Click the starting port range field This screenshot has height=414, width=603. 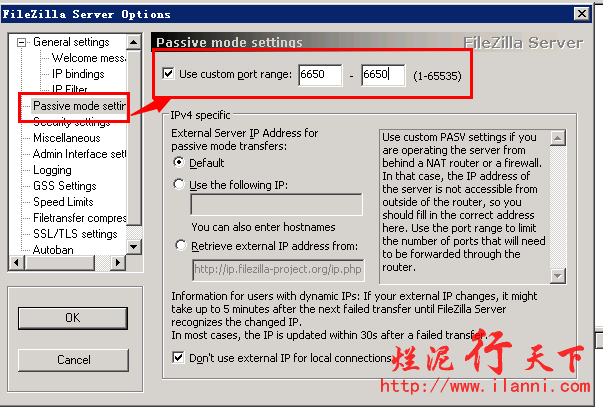pos(319,76)
